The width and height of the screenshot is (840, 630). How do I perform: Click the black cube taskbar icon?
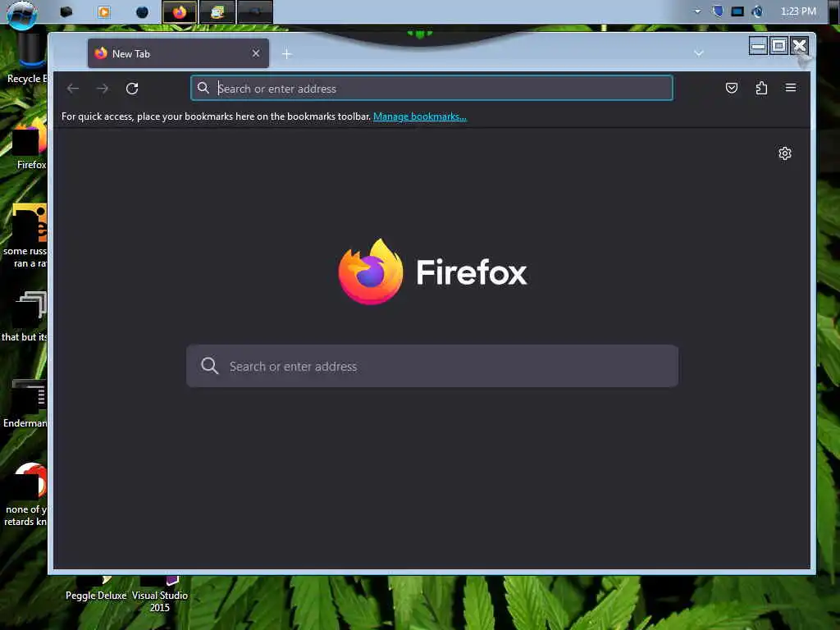(66, 11)
